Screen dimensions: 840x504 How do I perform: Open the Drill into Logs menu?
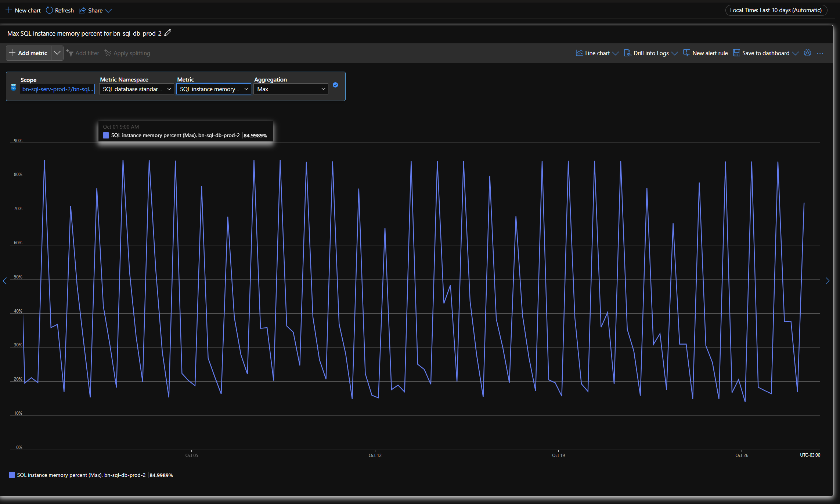[650, 53]
